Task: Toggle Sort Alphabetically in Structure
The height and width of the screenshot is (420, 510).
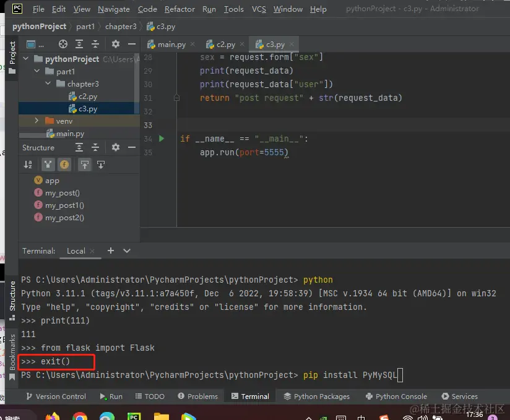Action: pos(28,165)
